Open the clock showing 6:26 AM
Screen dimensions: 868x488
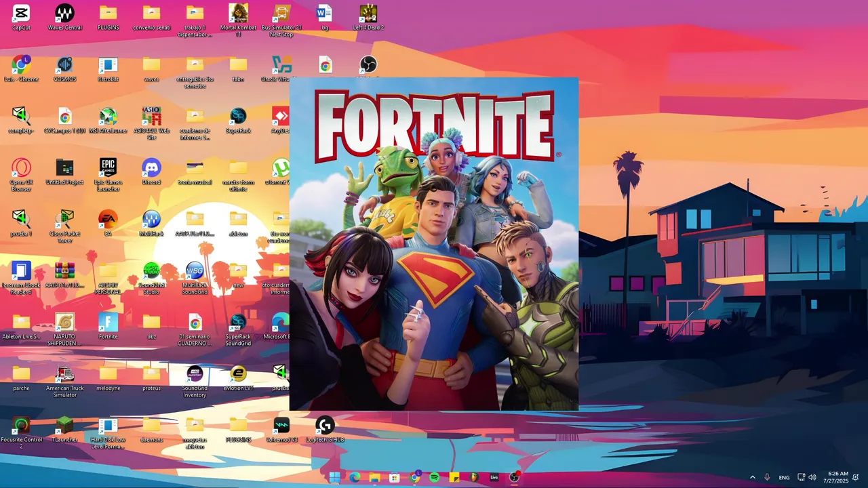(836, 477)
